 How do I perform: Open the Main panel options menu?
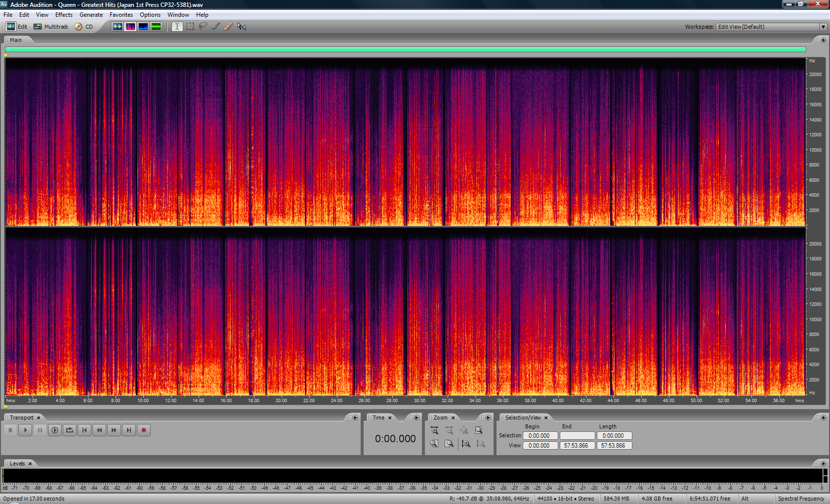(x=823, y=40)
